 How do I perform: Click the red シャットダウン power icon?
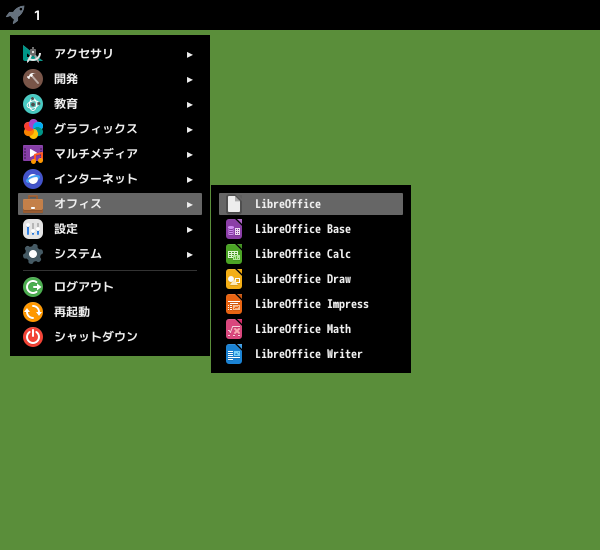tap(33, 337)
